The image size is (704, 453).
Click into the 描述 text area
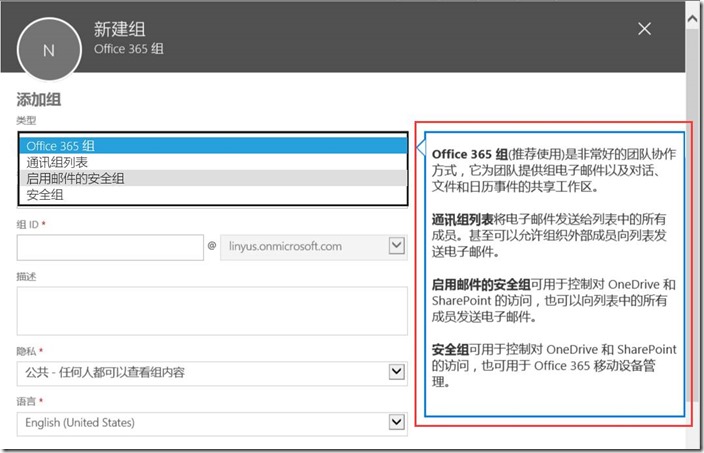[212, 311]
